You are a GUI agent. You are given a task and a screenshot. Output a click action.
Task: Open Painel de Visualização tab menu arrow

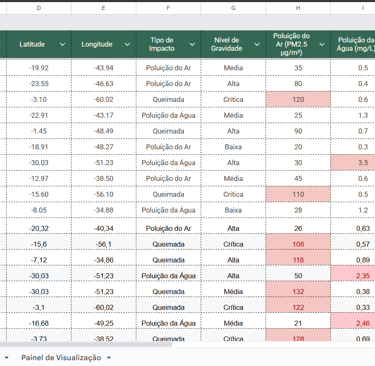[x=109, y=358]
